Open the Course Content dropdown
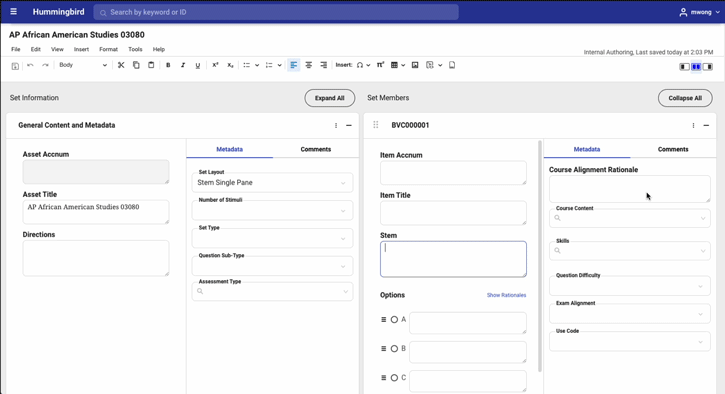The width and height of the screenshot is (725, 394). [630, 218]
